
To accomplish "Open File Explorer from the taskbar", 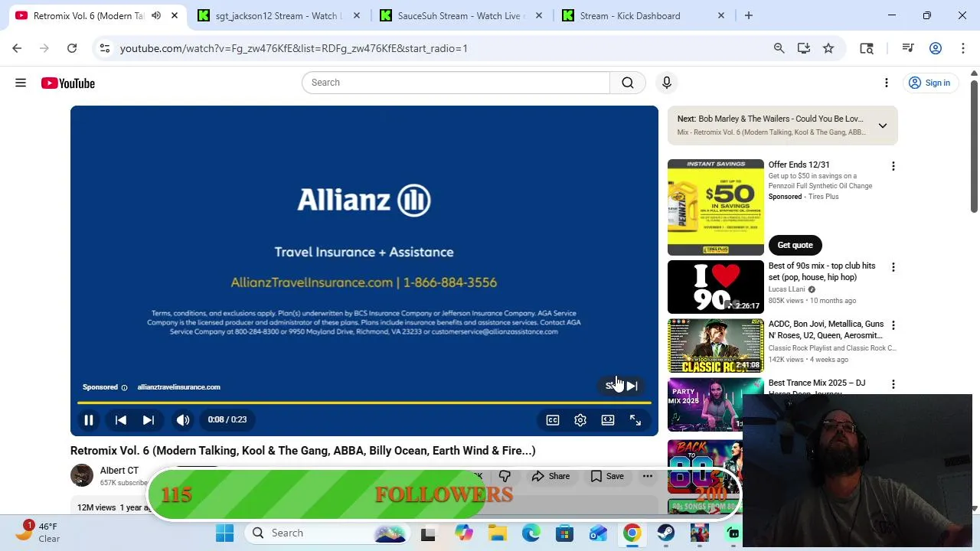I will point(498,533).
